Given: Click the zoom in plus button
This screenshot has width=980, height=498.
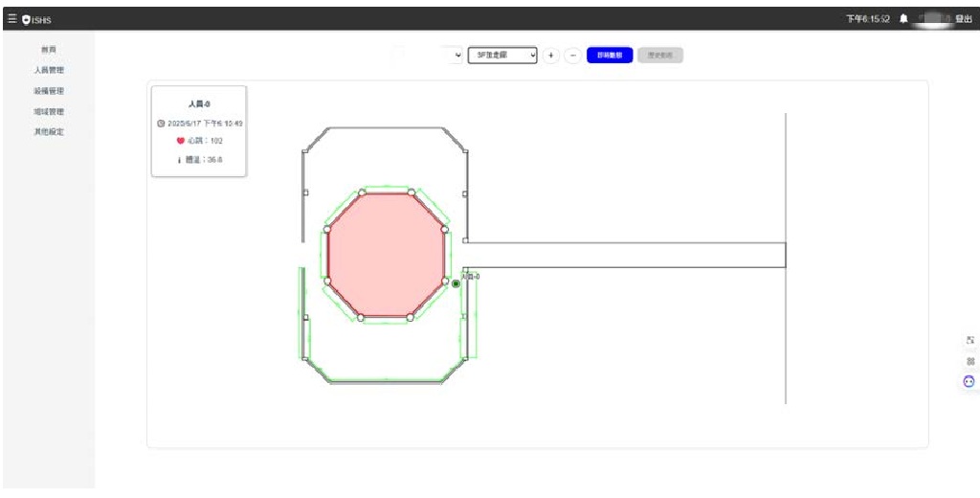Looking at the screenshot, I should pos(551,56).
